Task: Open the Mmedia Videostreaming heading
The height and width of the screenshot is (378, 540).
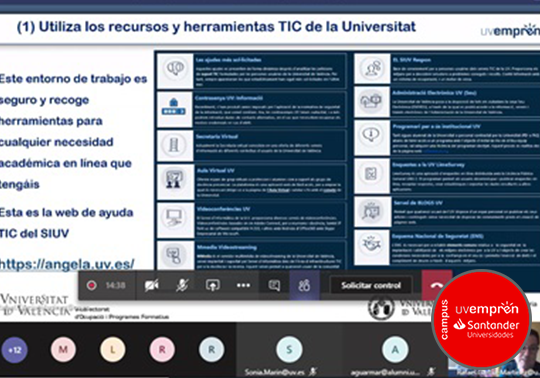Action: click(227, 247)
